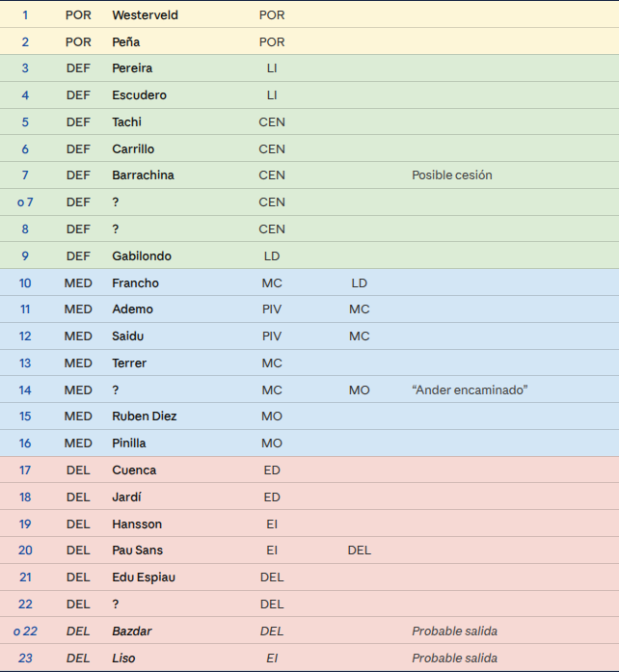Click the Barrachina name cell
The height and width of the screenshot is (672, 619).
click(x=143, y=175)
